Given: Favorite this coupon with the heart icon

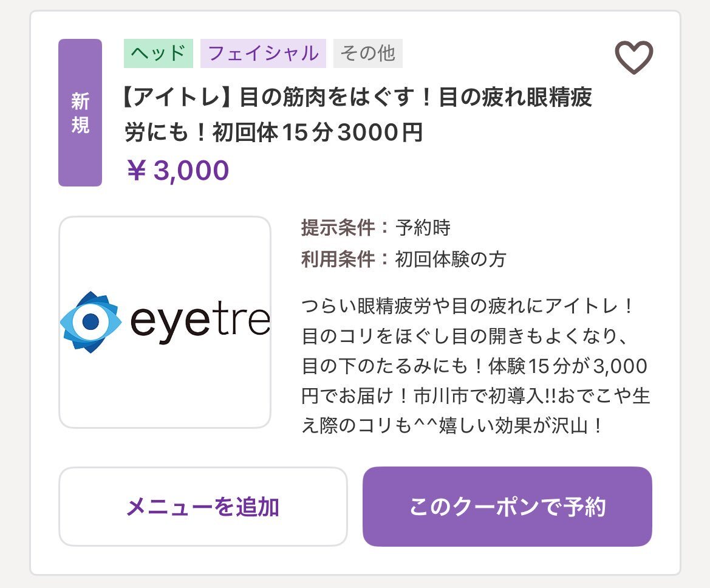Looking at the screenshot, I should click(633, 58).
